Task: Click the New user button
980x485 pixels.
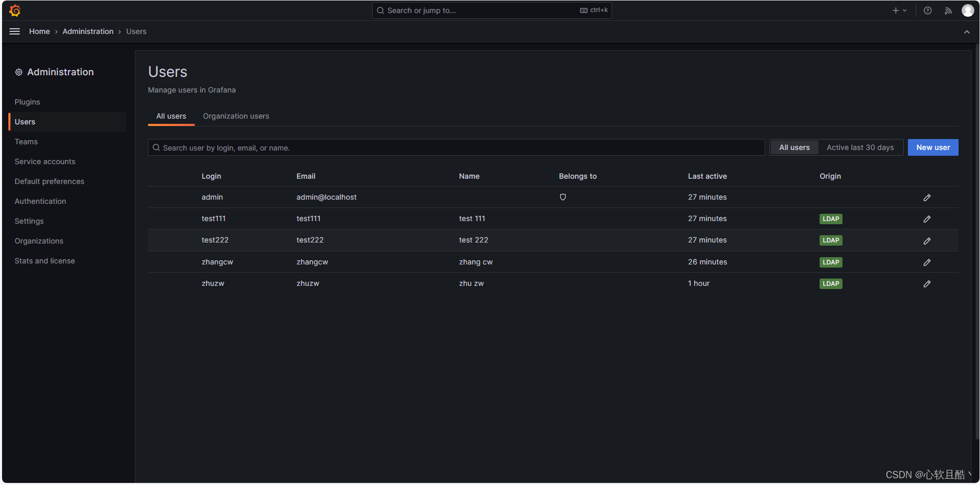Action: (932, 147)
